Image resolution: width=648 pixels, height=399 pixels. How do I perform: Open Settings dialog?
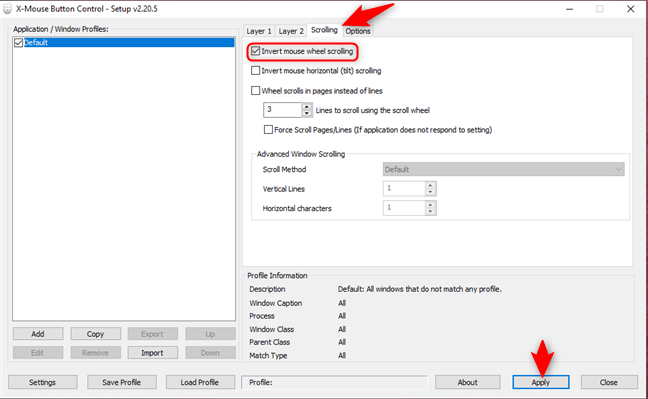43,382
